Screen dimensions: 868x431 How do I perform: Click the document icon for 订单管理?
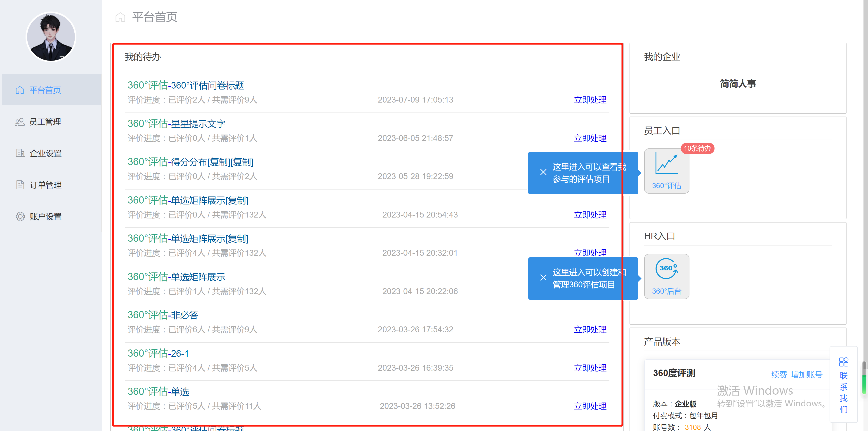click(x=20, y=185)
